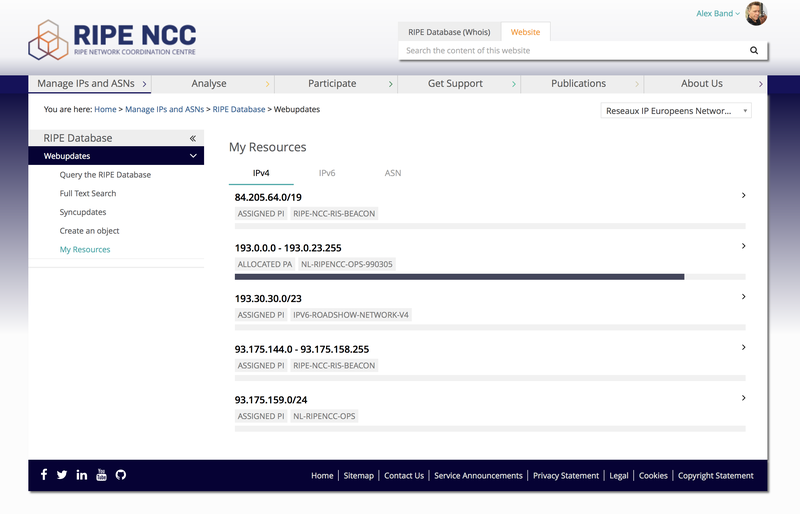Open Query the RIPE Database link
The width and height of the screenshot is (800, 514).
coord(105,175)
